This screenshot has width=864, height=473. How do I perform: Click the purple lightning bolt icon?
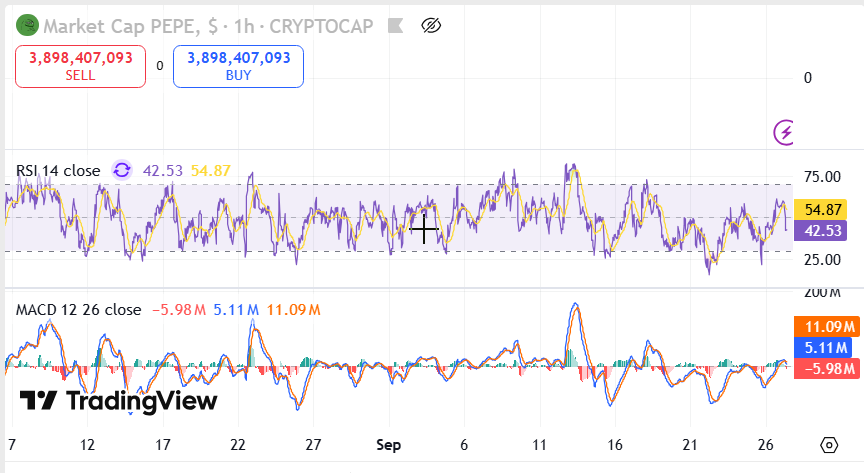pyautogui.click(x=786, y=131)
